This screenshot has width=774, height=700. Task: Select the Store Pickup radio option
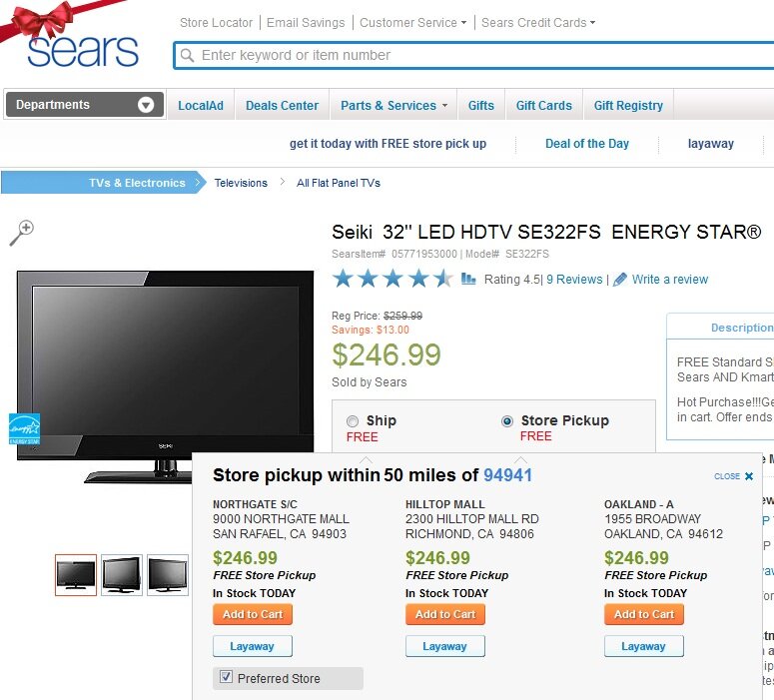click(x=507, y=421)
